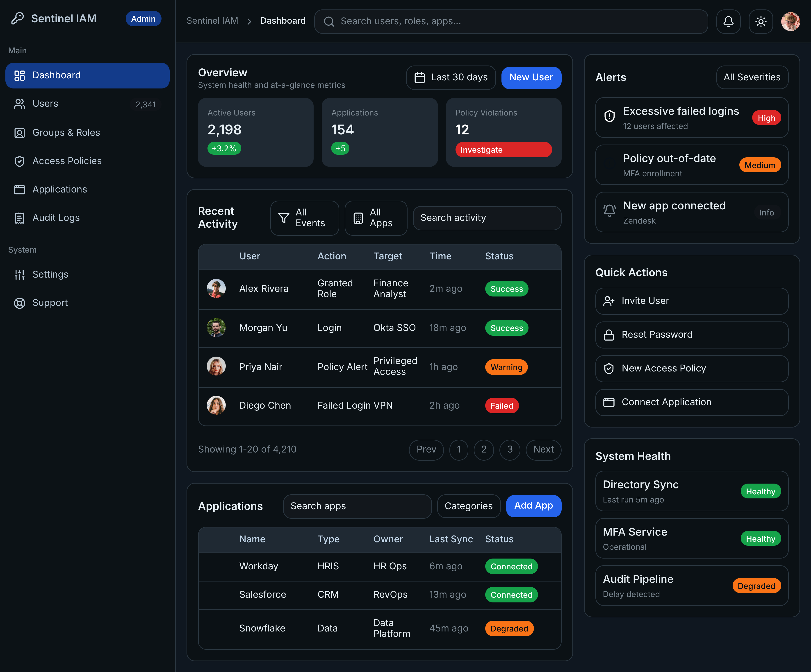Click the Sentinel IAM key logo

(x=17, y=18)
